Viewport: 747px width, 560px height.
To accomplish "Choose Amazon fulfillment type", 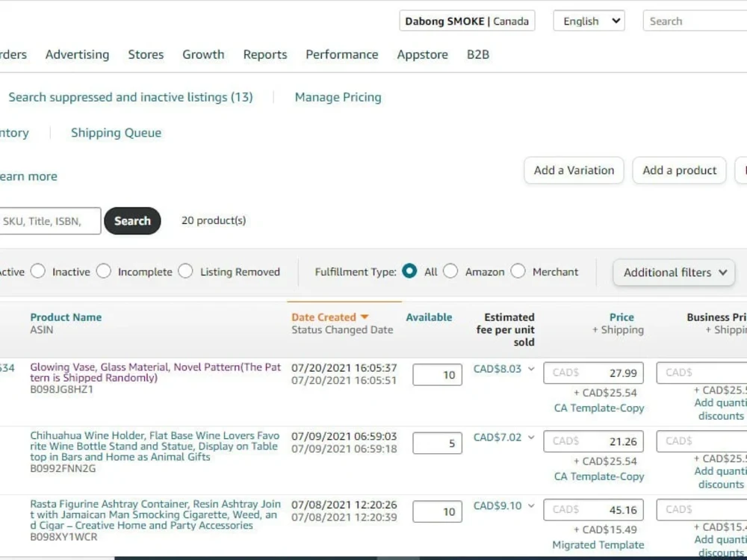I will point(451,272).
